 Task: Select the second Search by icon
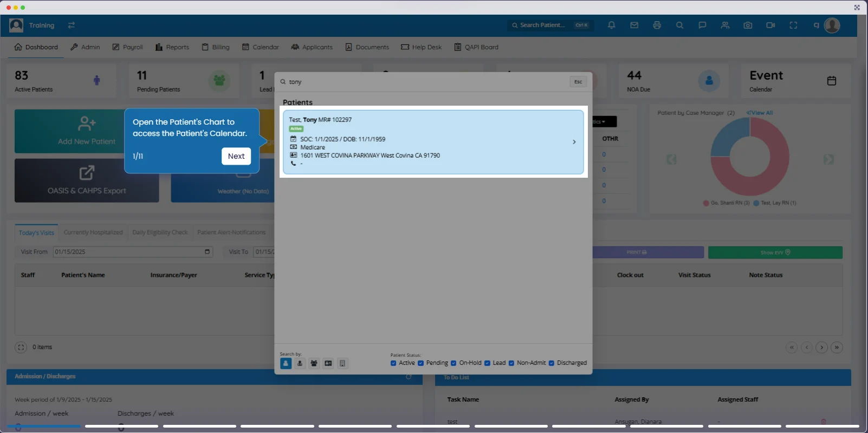tap(300, 364)
